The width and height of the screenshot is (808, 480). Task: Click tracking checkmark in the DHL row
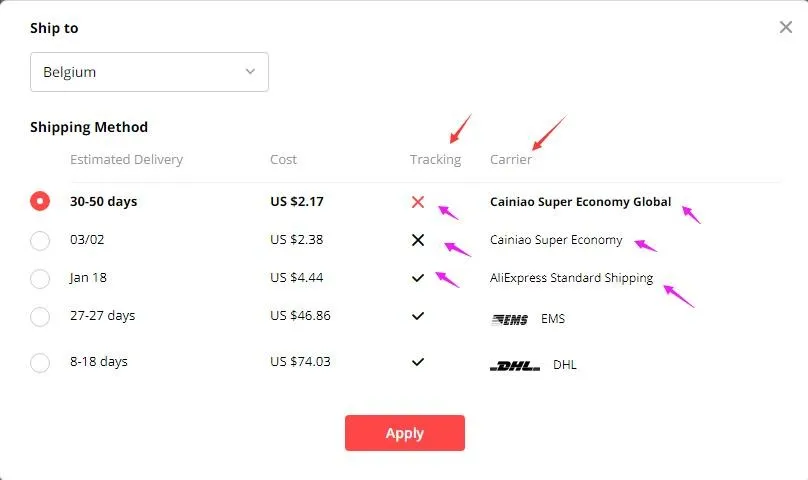point(418,362)
